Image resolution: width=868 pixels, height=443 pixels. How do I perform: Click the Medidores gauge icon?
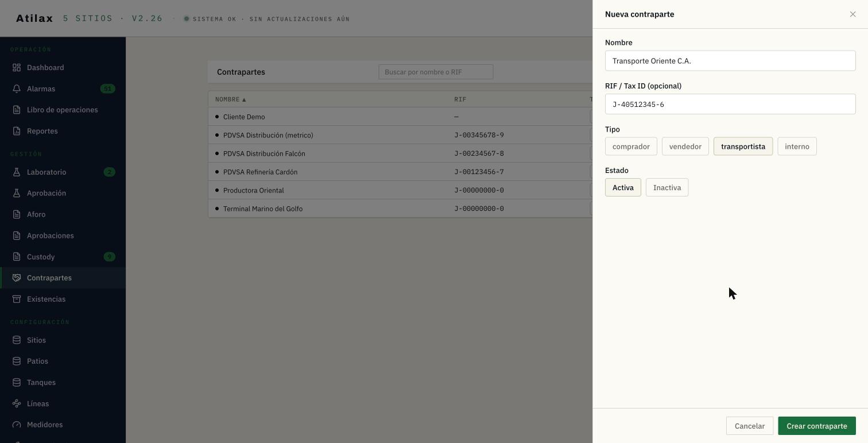point(17,425)
